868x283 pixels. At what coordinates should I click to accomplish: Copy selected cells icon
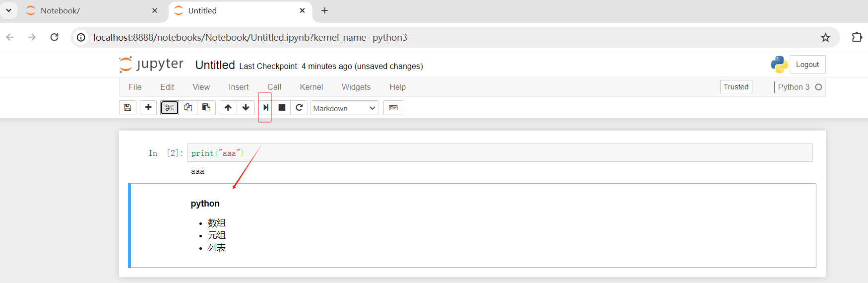(188, 108)
